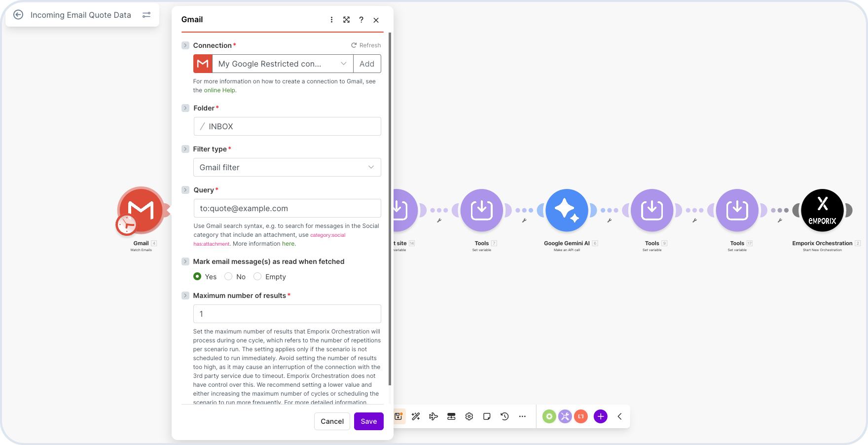Open the online Help link
Image resolution: width=868 pixels, height=445 pixels.
coord(219,90)
